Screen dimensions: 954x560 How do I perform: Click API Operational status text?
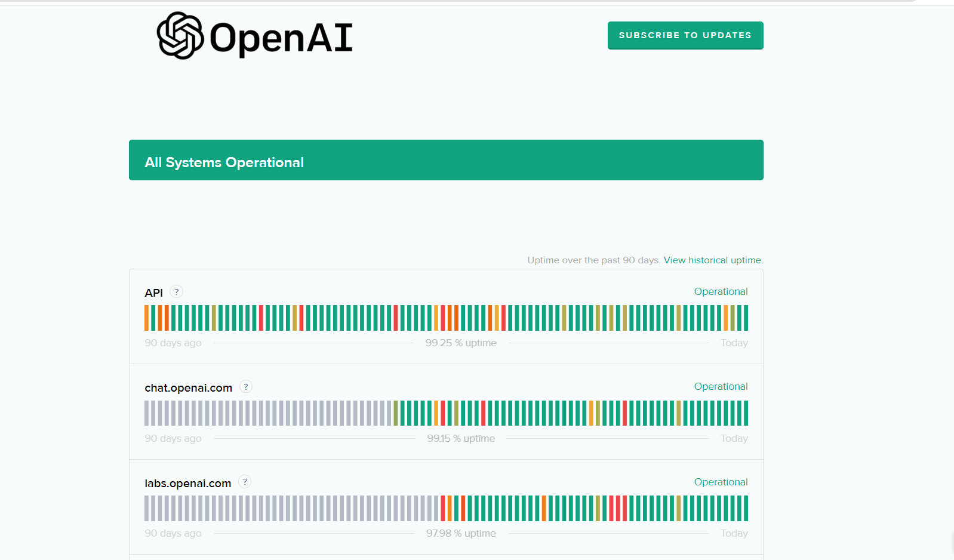point(721,291)
